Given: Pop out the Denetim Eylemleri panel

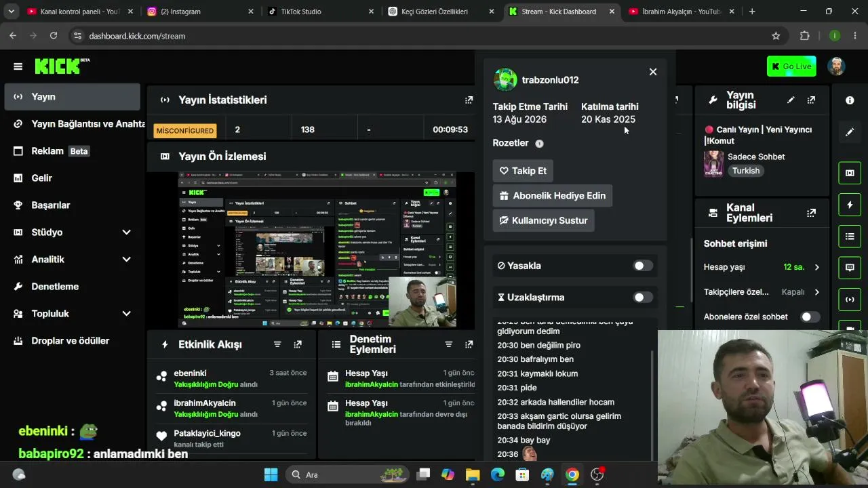Looking at the screenshot, I should coord(469,344).
